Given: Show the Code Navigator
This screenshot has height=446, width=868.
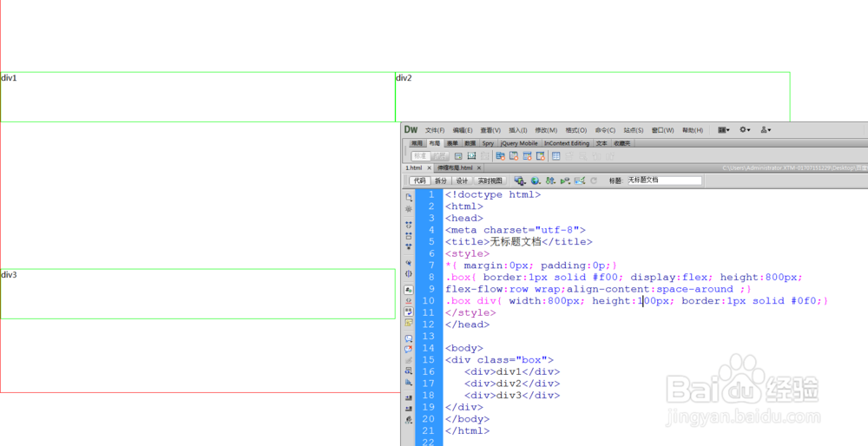Looking at the screenshot, I should pos(409,209).
